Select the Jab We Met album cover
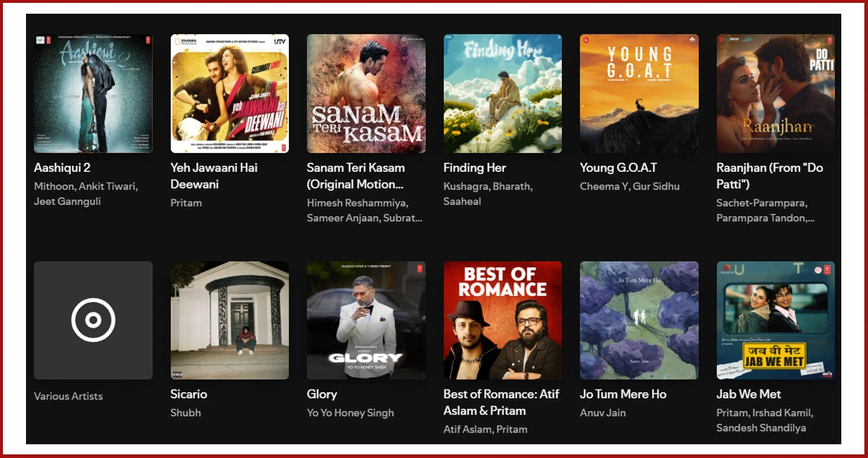Viewport: 868px width, 458px height. pyautogui.click(x=776, y=320)
